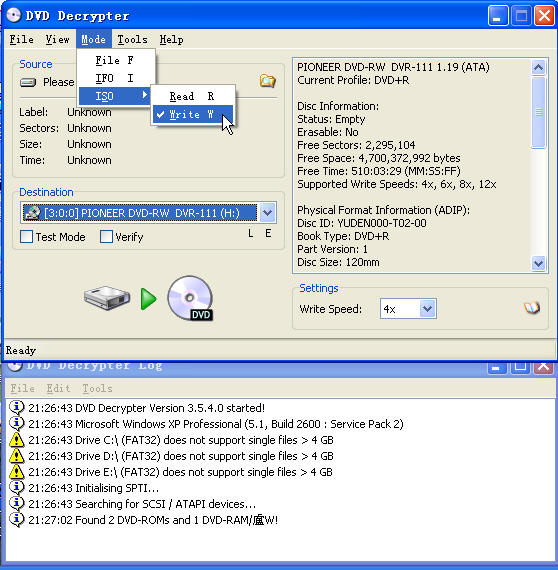The width and height of the screenshot is (558, 570).
Task: Start writing with the green play arrow
Action: pyautogui.click(x=148, y=299)
